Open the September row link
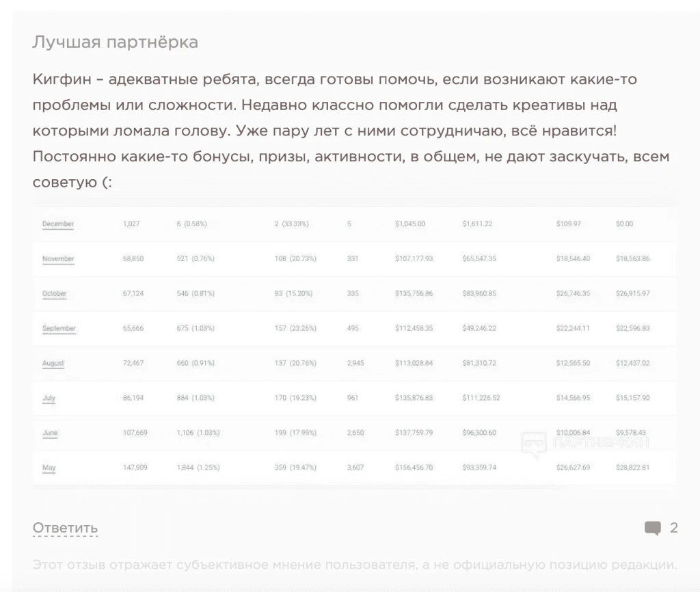This screenshot has width=700, height=592. coord(59,328)
